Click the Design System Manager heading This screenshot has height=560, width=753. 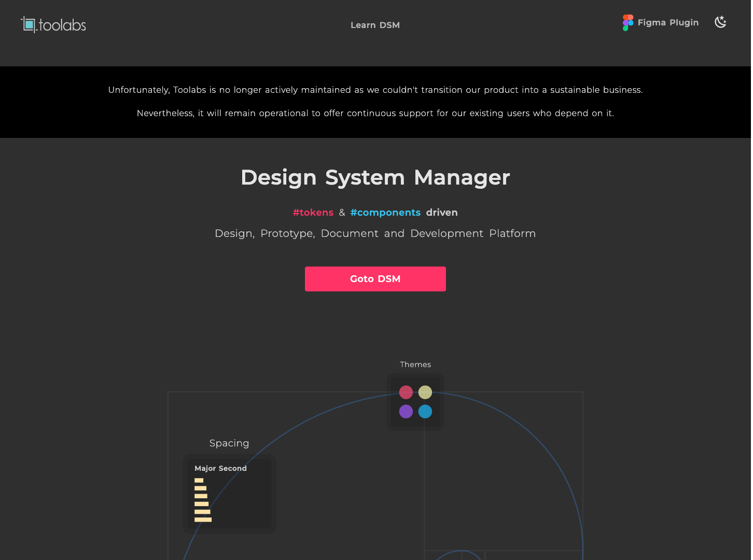tap(375, 177)
